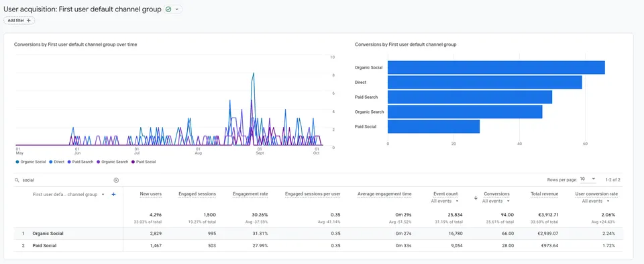644x264 pixels.
Task: Add a secondary dimension with the plus icon
Action: click(114, 195)
